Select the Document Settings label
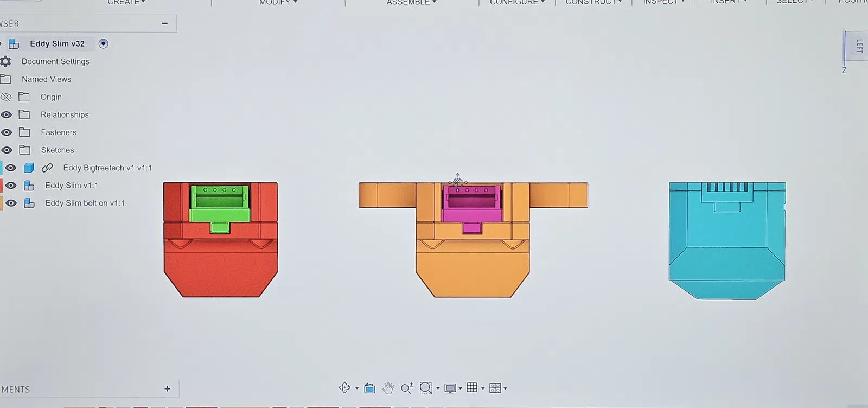868x408 pixels. click(55, 61)
